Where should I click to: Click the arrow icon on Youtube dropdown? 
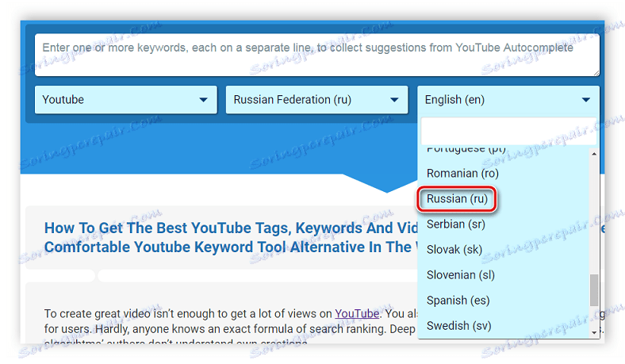(203, 100)
